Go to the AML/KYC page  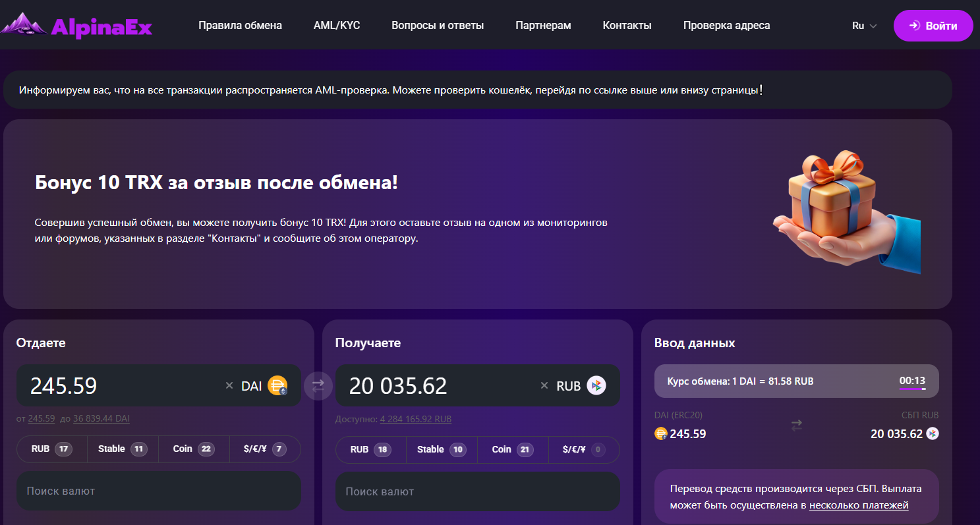[337, 26]
